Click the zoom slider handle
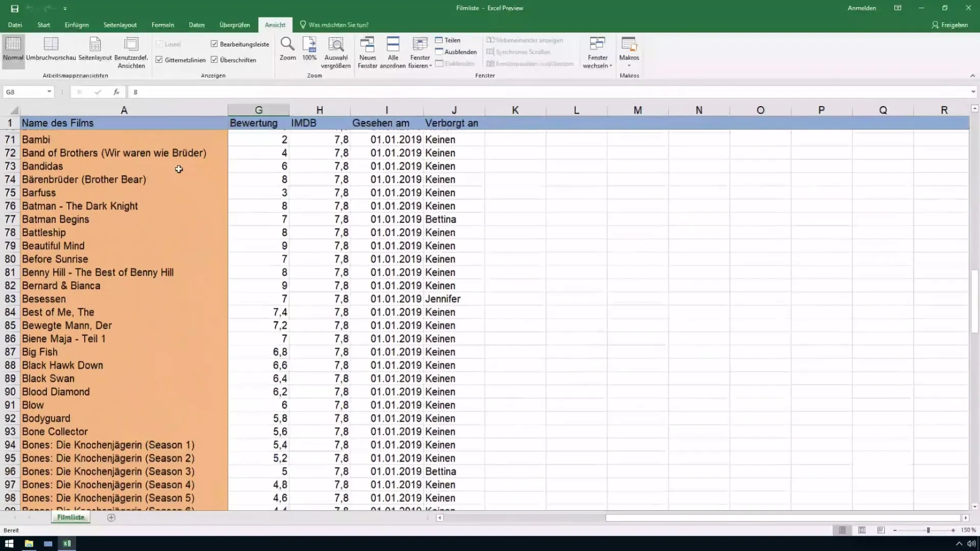Viewport: 980px width, 551px height. tap(928, 531)
